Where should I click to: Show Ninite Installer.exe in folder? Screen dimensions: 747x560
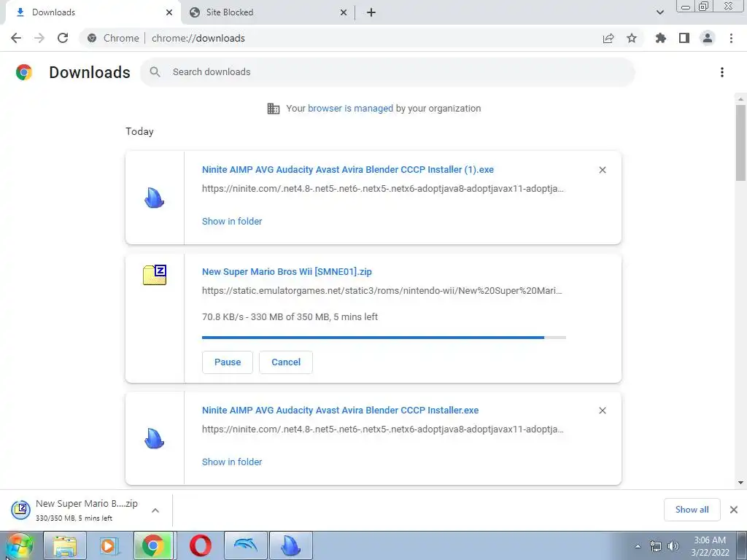[x=232, y=462]
